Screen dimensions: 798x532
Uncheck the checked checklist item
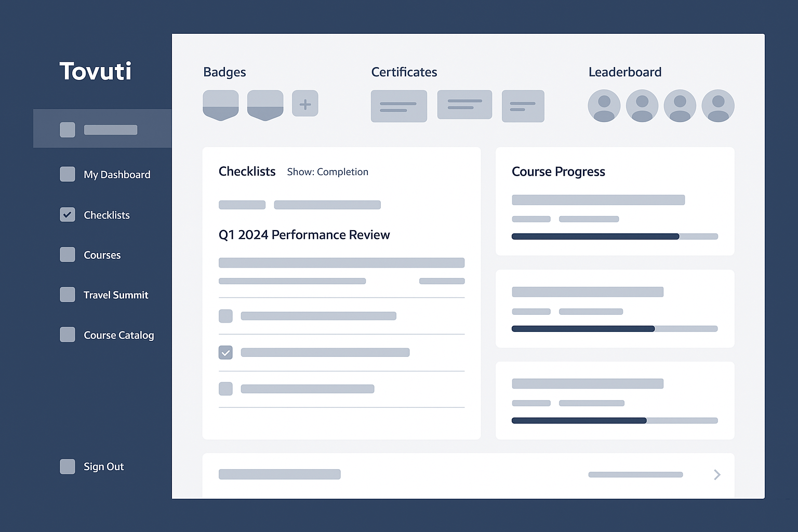[x=225, y=353]
